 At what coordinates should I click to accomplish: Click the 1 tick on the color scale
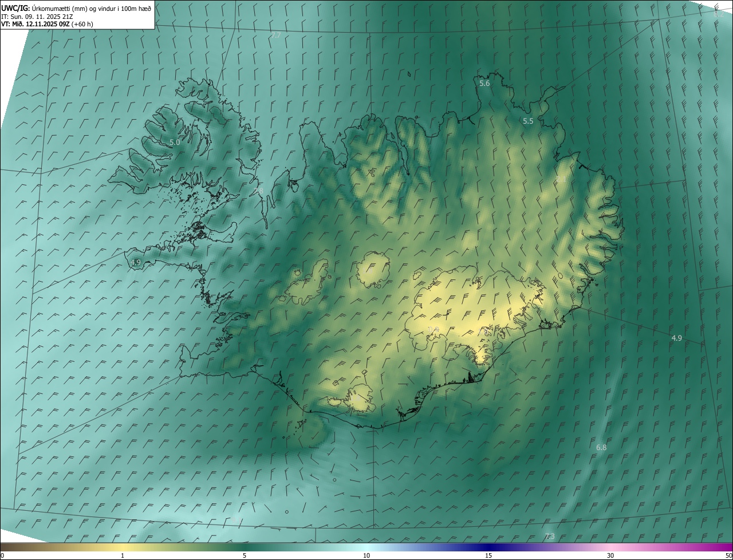(x=123, y=555)
